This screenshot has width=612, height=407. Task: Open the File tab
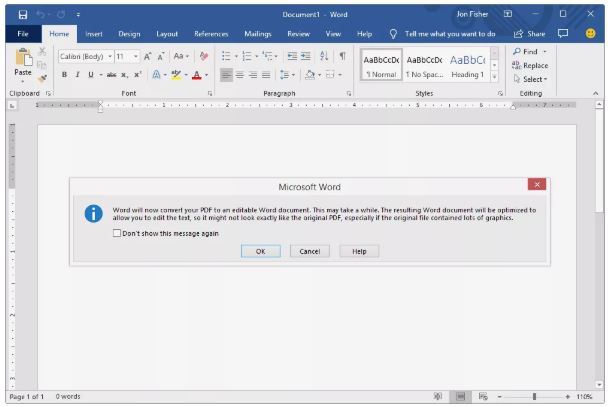(23, 34)
